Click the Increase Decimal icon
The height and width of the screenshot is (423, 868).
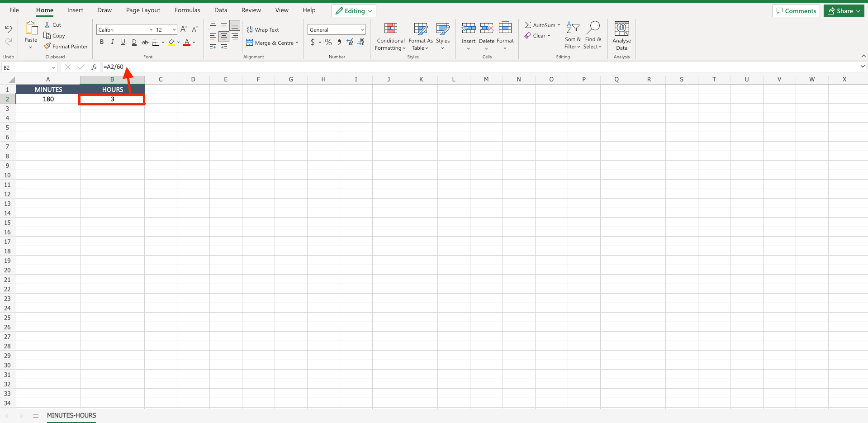[350, 42]
